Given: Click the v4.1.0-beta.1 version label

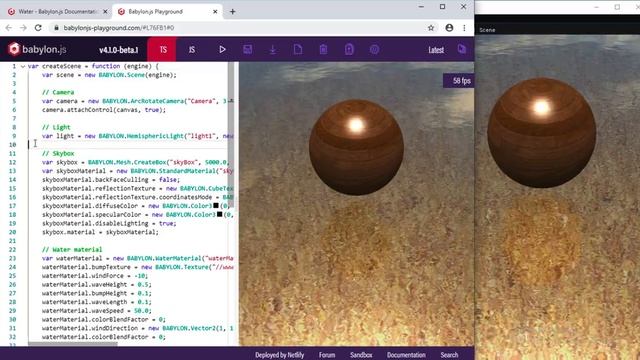Looking at the screenshot, I should [118, 50].
